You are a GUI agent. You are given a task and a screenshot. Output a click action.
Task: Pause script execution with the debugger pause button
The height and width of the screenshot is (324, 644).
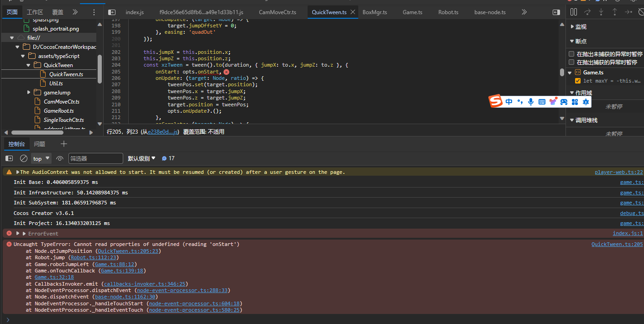point(574,12)
